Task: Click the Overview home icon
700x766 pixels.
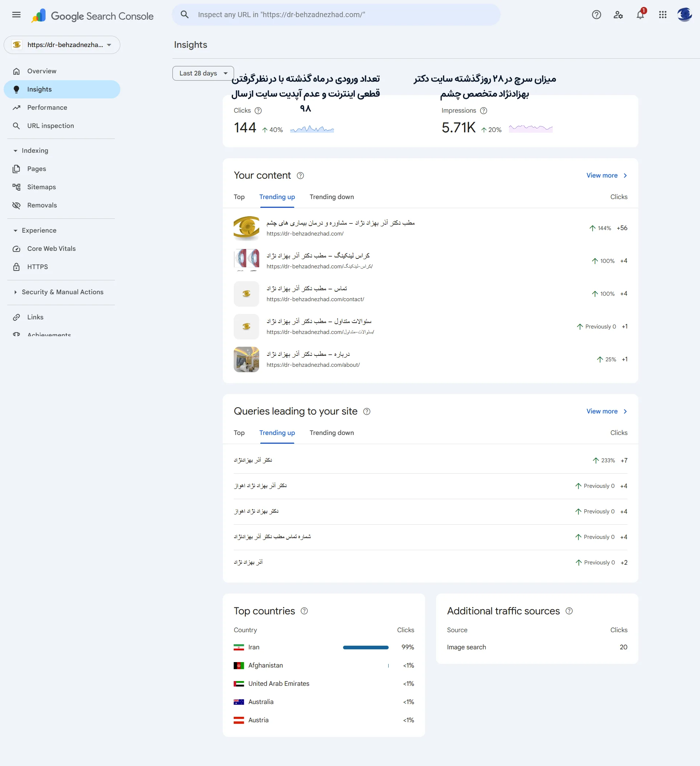Action: click(16, 71)
